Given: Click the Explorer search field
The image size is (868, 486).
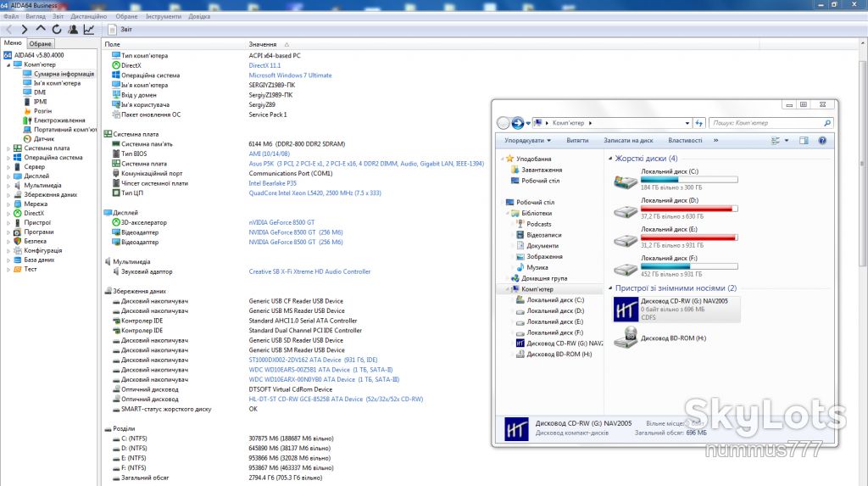Looking at the screenshot, I should click(x=771, y=123).
